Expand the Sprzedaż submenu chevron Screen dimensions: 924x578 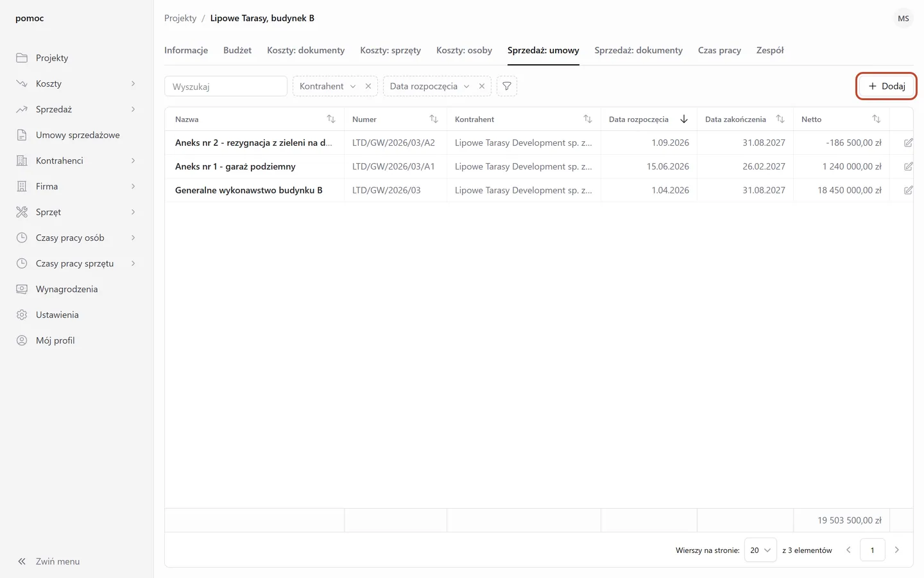(x=133, y=109)
